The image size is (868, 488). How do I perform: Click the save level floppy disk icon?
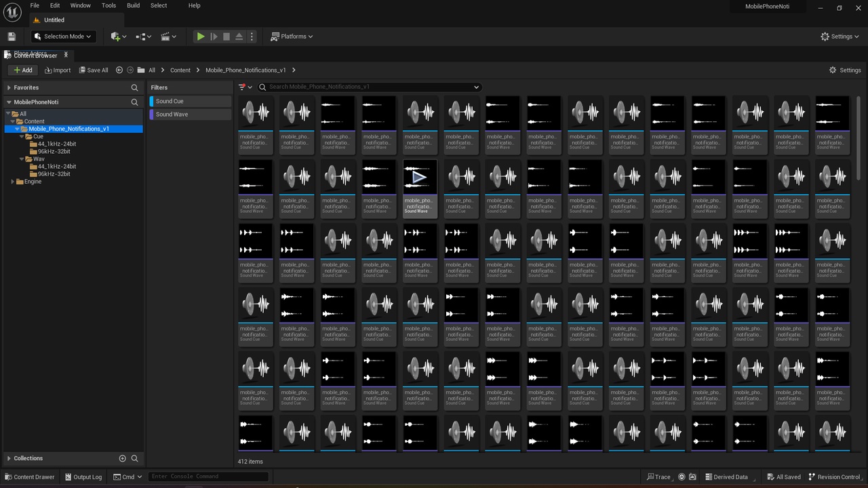[x=12, y=37]
